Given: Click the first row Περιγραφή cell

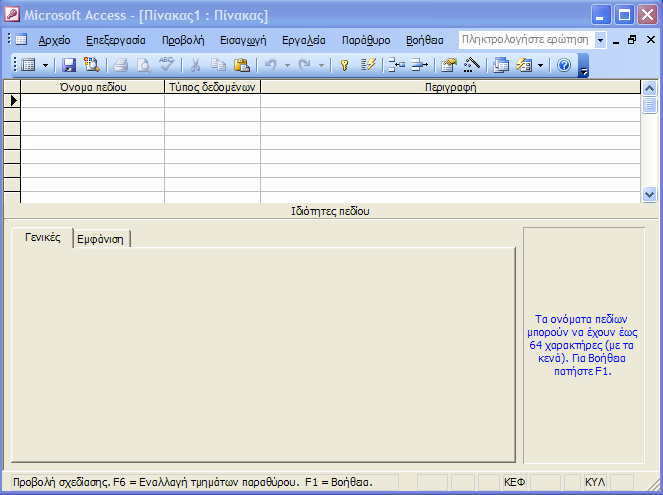Looking at the screenshot, I should (450, 101).
